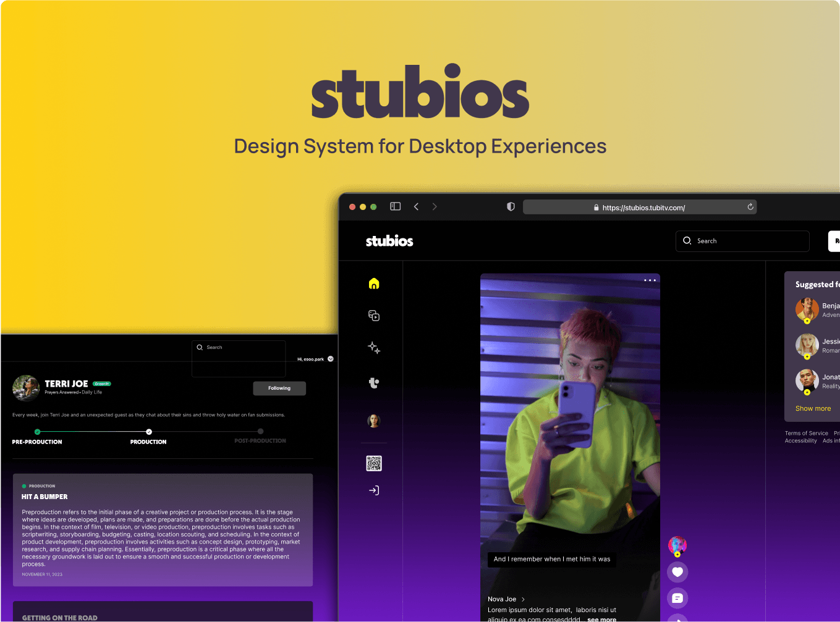Click the GreenIit badge next to Terri Joe
The height and width of the screenshot is (622, 840).
pos(102,384)
